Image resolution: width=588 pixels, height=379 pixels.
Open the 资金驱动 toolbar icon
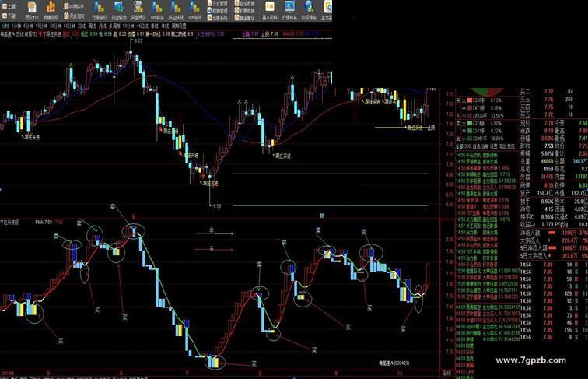[119, 10]
